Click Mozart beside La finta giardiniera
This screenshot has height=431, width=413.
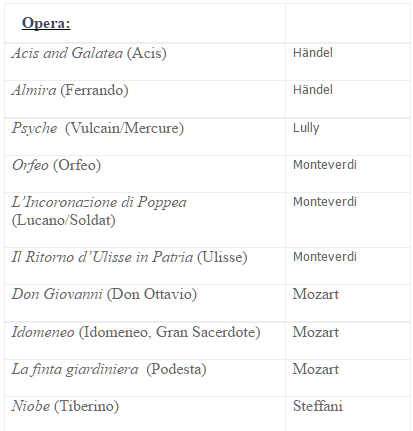point(316,369)
